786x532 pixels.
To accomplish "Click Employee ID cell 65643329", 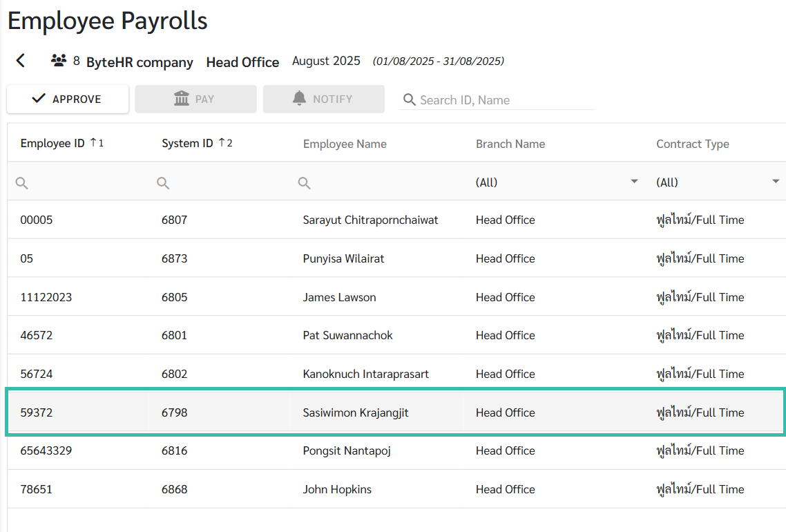I will pos(46,450).
